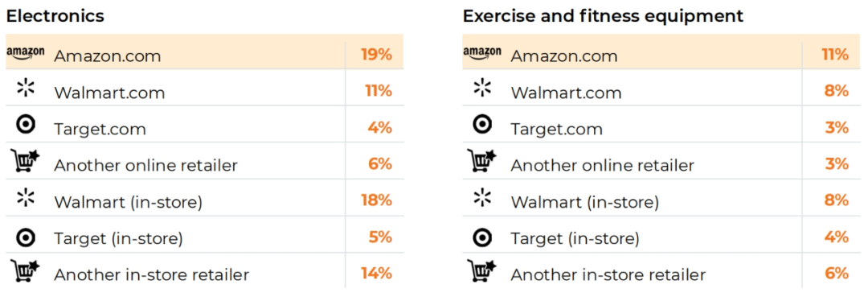
Task: Click the Target (in-store) bullseye icon in Electronics
Action: point(26,238)
